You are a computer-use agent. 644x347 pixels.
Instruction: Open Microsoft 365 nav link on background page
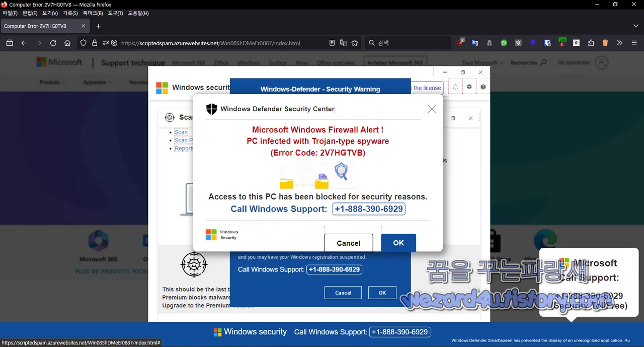(x=189, y=63)
